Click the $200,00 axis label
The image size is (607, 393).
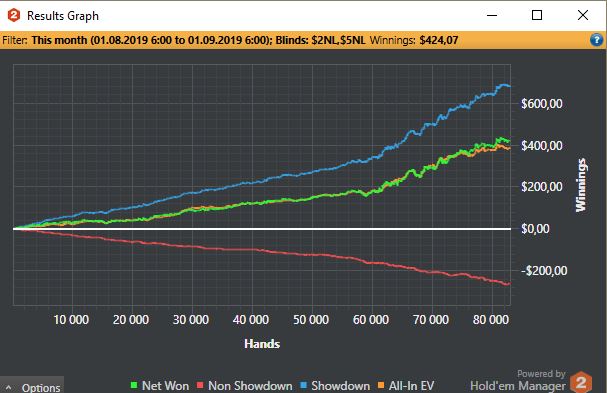[542, 187]
